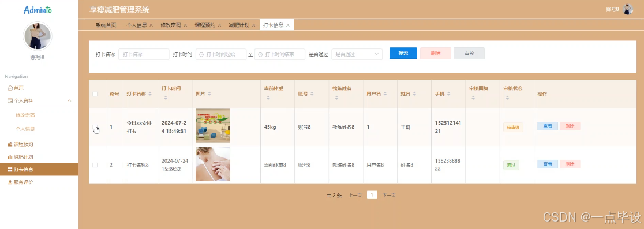
Task: Switch to the 个人信息 tab
Action: [x=137, y=25]
